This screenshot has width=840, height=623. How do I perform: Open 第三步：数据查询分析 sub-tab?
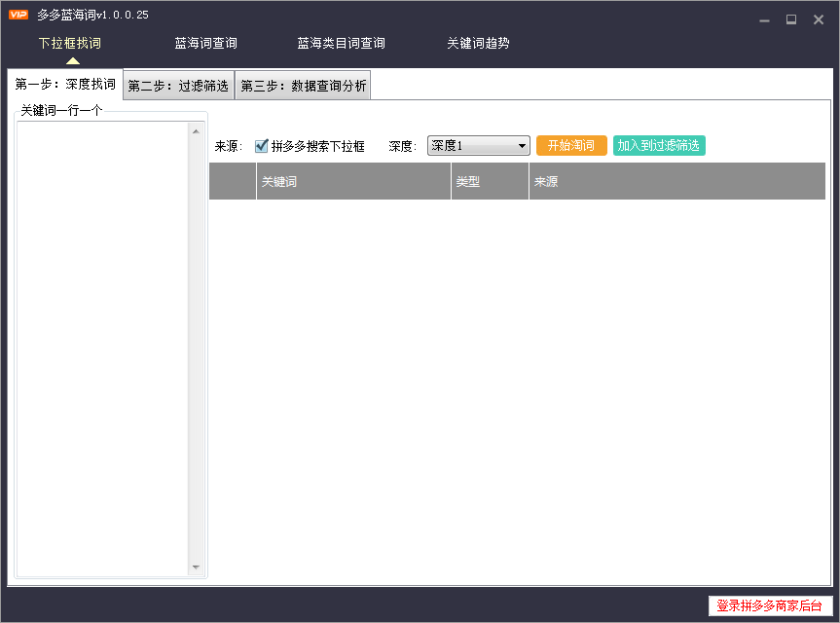pyautogui.click(x=304, y=86)
